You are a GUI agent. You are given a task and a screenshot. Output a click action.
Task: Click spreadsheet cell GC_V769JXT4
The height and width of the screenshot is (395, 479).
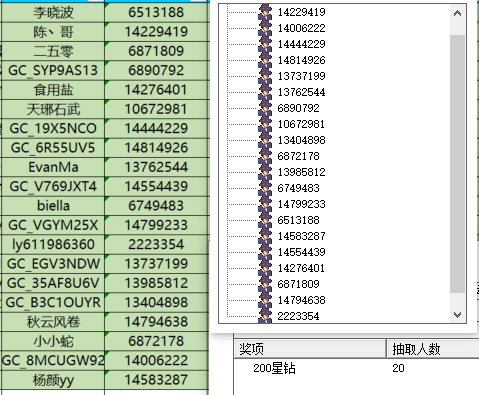click(x=53, y=187)
